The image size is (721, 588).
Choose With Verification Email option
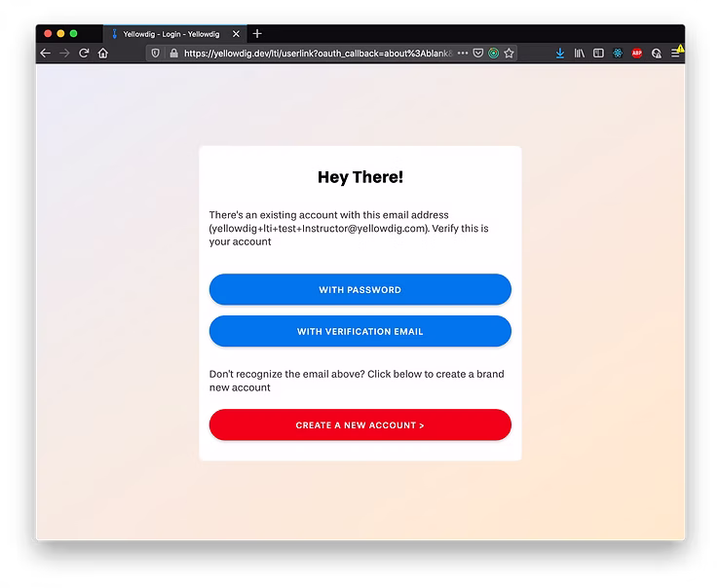point(360,332)
